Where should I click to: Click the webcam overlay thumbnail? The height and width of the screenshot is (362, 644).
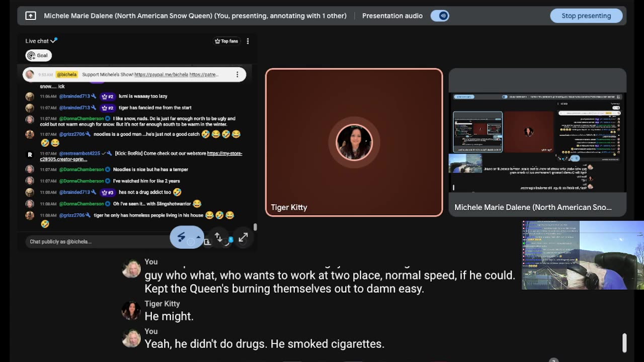coord(583,255)
